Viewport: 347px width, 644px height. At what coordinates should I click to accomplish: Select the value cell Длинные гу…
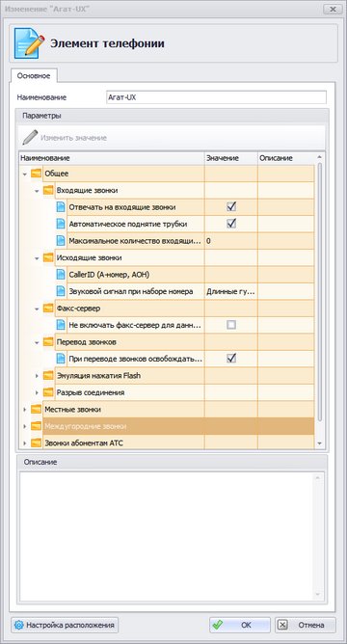tap(230, 291)
